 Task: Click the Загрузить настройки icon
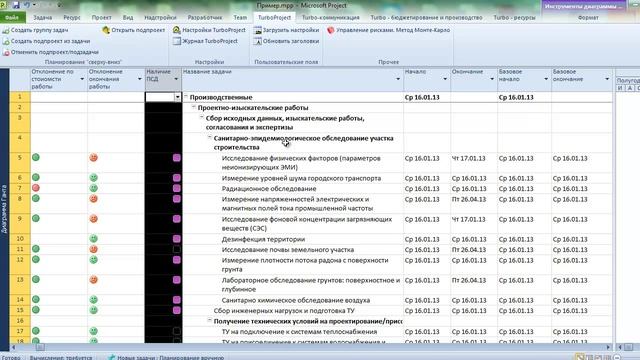[x=258, y=30]
